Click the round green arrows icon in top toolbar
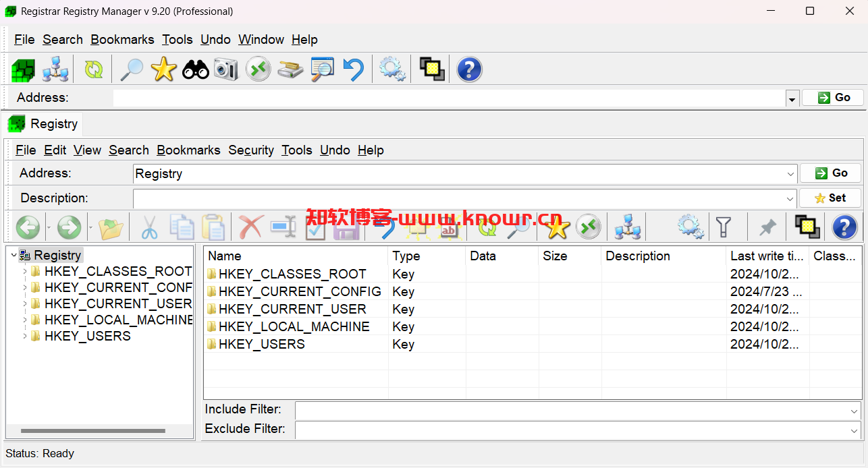Screen dimensions: 868x468 258,69
